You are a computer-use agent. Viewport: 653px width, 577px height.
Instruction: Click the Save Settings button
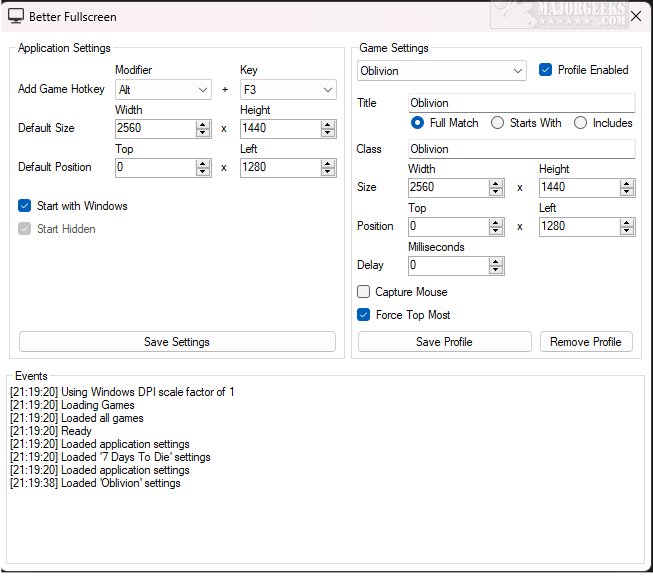point(177,342)
